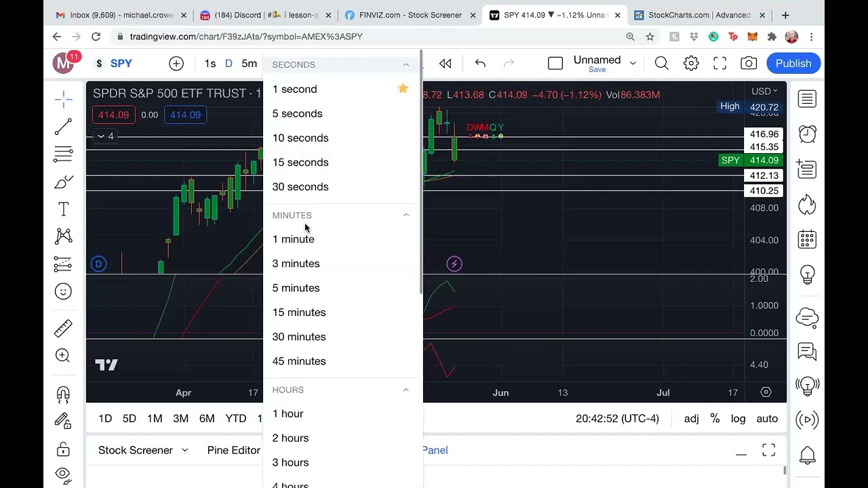
Task: Open the Streams broadcast icon
Action: coord(807,420)
